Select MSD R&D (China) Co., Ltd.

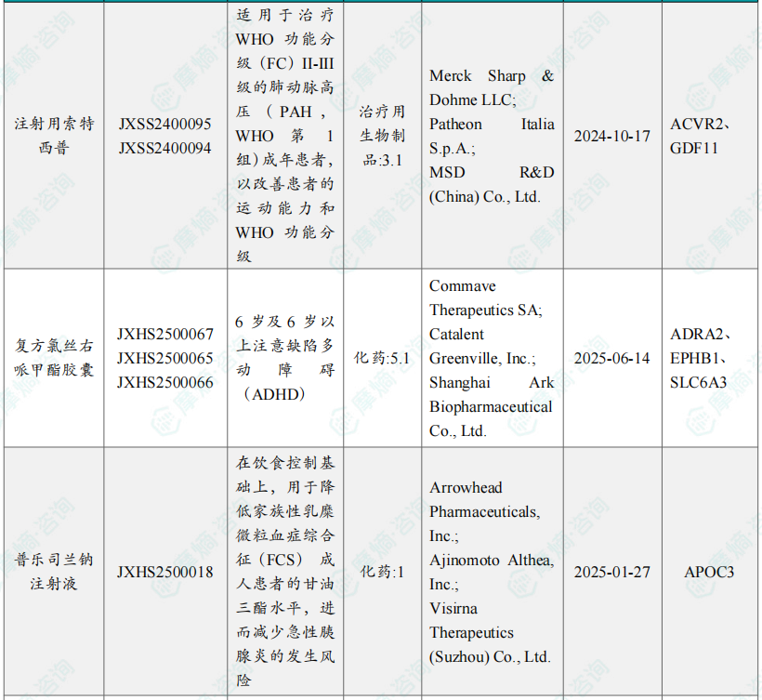[x=492, y=184]
